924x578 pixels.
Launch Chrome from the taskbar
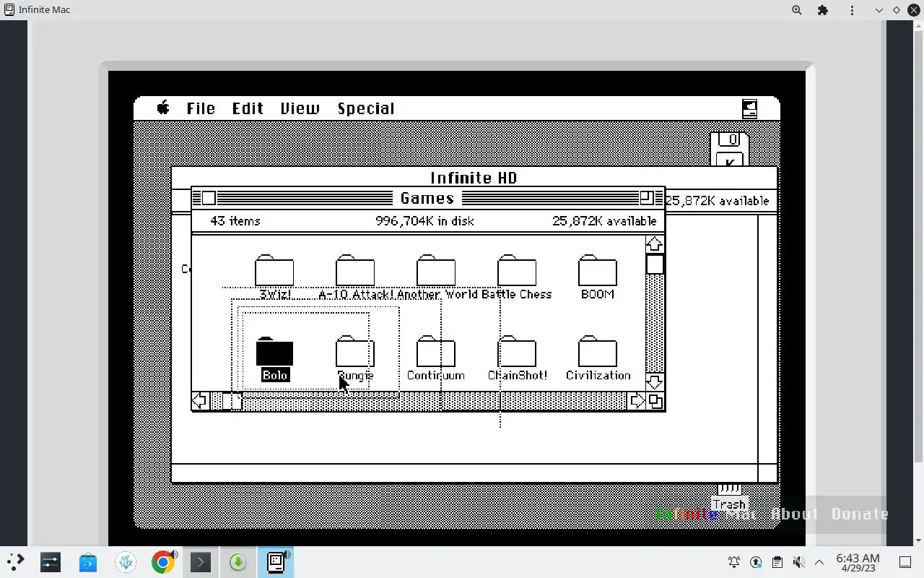(163, 562)
